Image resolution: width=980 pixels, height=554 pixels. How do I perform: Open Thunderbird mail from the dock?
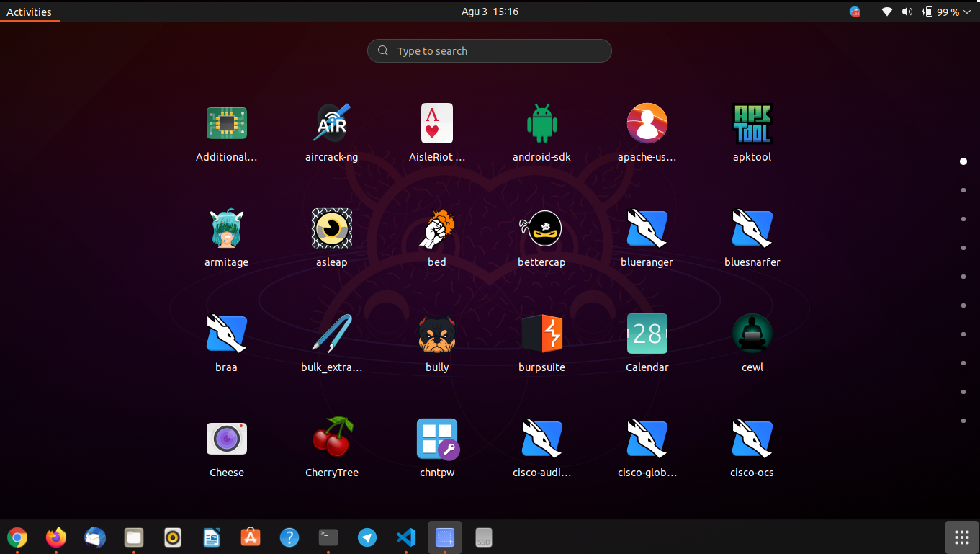(94, 537)
